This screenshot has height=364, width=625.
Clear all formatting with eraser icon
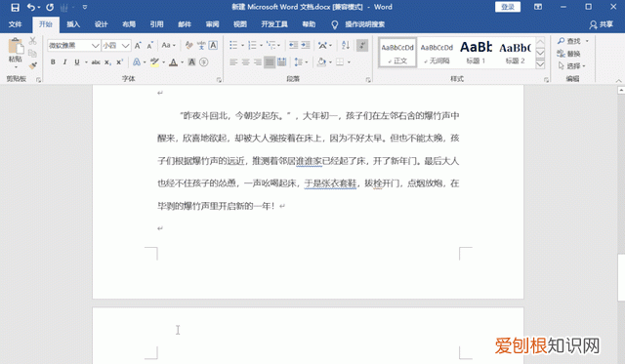(188, 46)
